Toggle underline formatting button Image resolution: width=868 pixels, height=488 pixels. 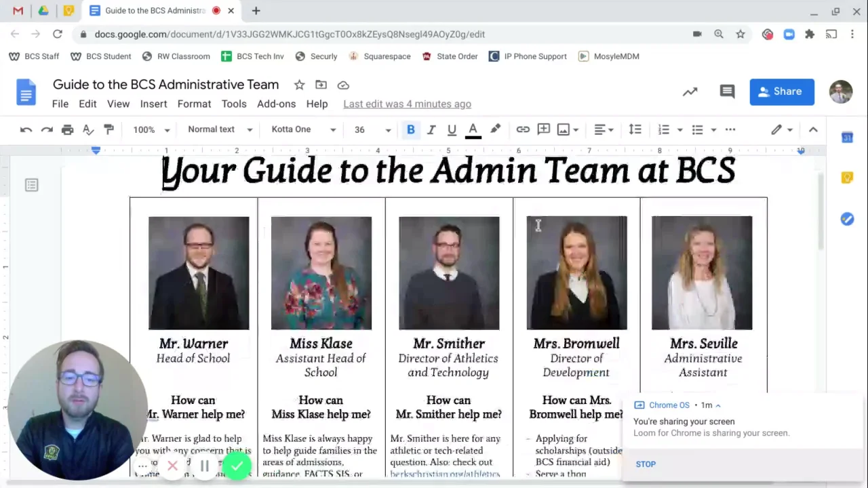point(452,129)
